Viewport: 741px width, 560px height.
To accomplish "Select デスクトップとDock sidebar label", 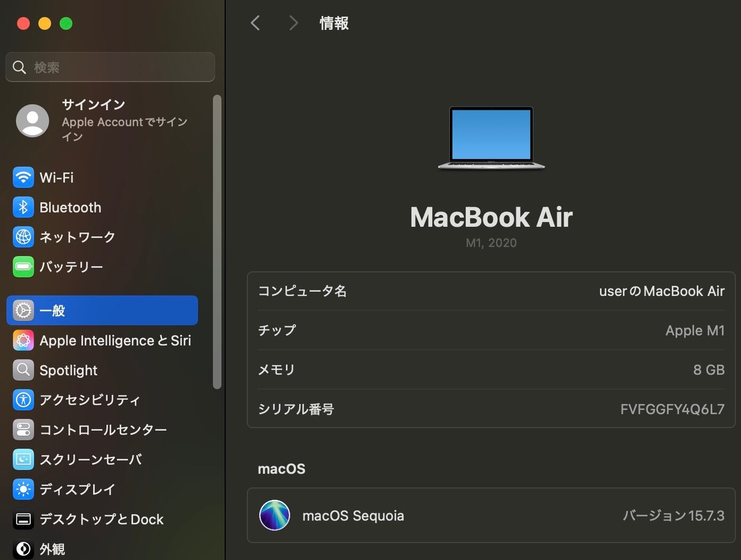I will pos(102,519).
